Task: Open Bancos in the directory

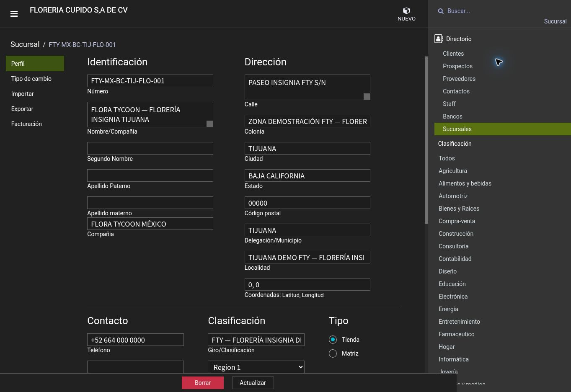Action: pyautogui.click(x=452, y=116)
